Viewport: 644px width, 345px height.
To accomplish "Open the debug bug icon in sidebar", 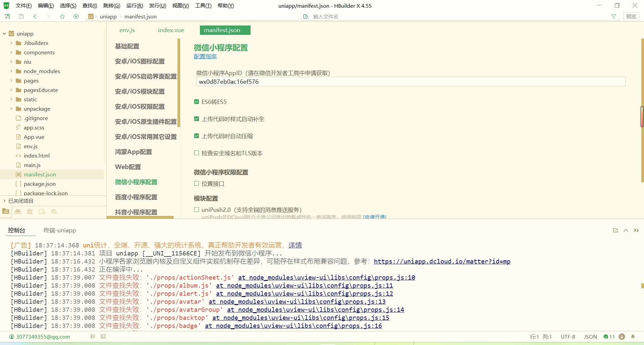I will point(30,212).
